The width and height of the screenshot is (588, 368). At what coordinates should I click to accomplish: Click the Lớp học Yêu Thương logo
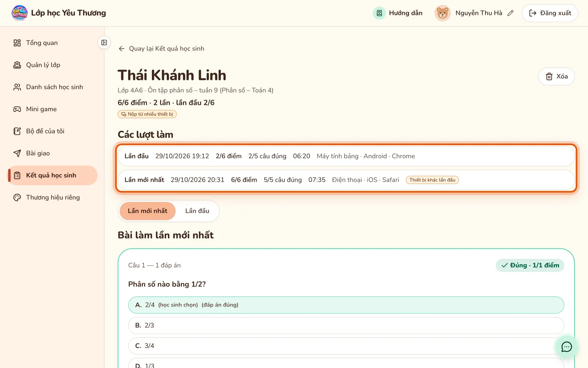(20, 13)
